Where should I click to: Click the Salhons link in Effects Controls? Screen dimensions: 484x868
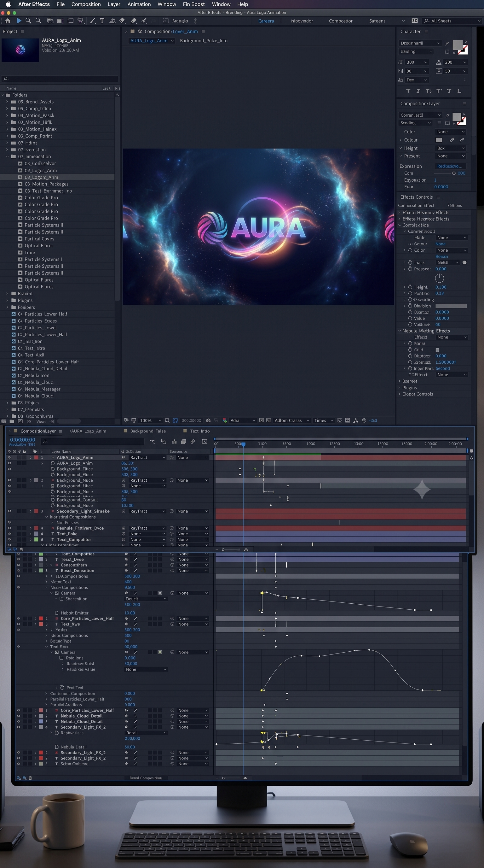pyautogui.click(x=454, y=206)
